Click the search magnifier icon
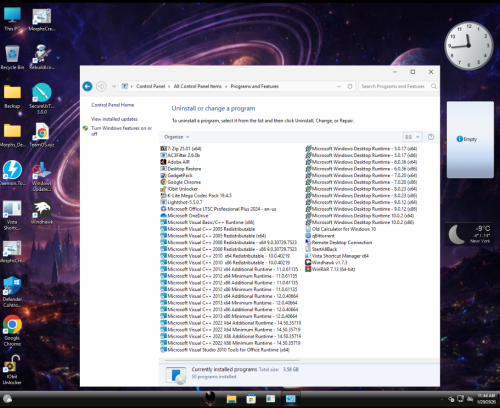This screenshot has width=500, height=408. click(x=434, y=86)
